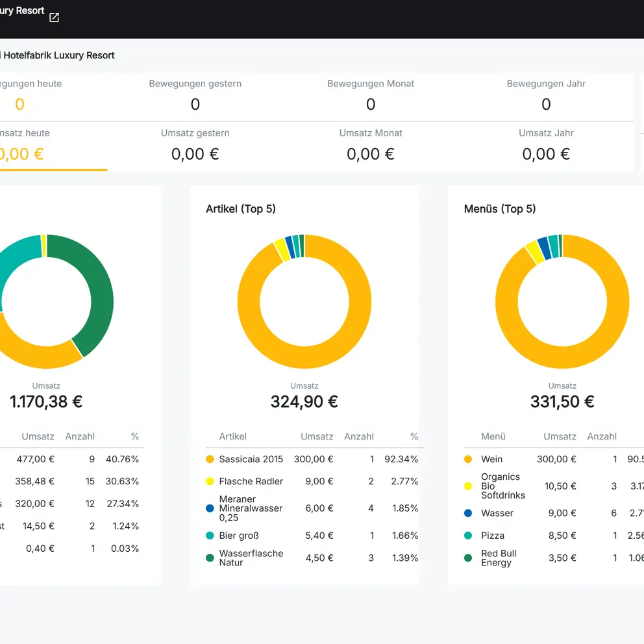
Task: Click the orange Wein legend dot
Action: pos(469,459)
